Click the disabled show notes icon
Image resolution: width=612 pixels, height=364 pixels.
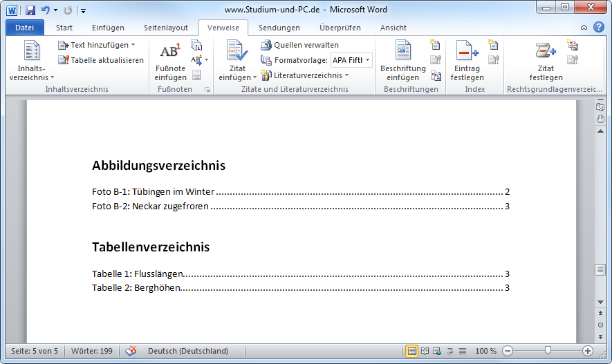[196, 75]
